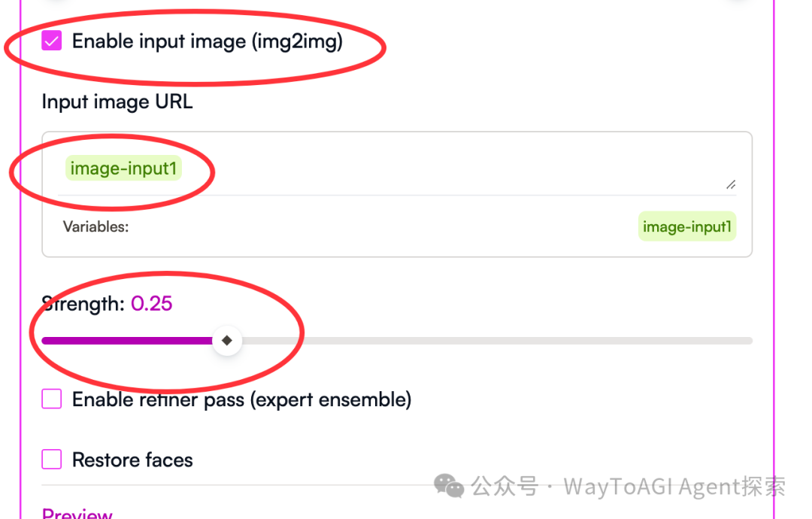Click the 'Restore faces' label text
Viewport: 812px width, 519px height.
tap(132, 460)
